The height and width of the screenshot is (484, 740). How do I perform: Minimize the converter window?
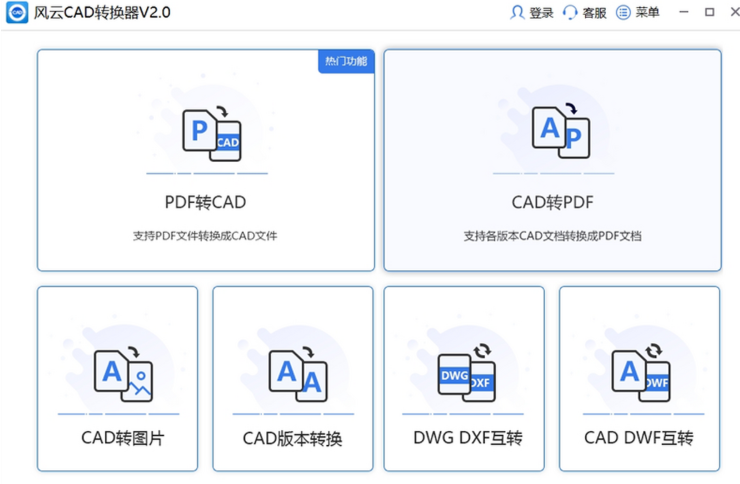[683, 12]
